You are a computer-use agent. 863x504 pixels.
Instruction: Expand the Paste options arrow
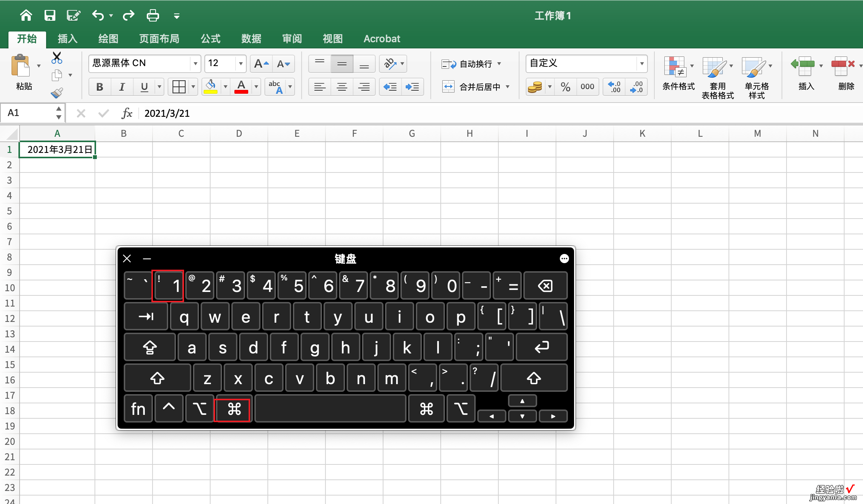pyautogui.click(x=39, y=66)
